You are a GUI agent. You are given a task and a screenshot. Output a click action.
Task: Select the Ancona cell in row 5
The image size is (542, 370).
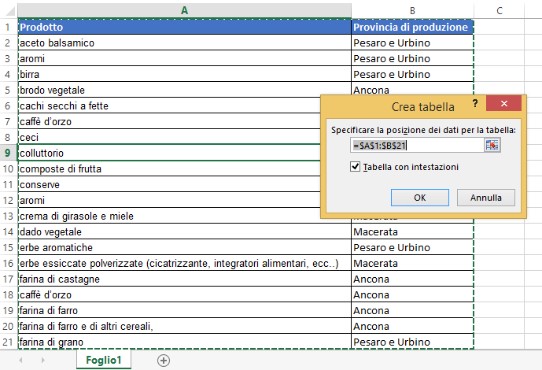[x=412, y=89]
